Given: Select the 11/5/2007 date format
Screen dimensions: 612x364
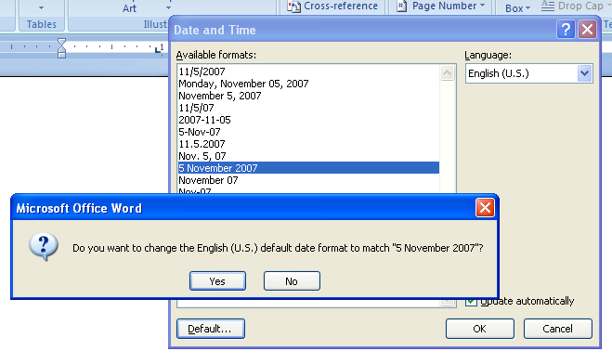Looking at the screenshot, I should point(308,71).
